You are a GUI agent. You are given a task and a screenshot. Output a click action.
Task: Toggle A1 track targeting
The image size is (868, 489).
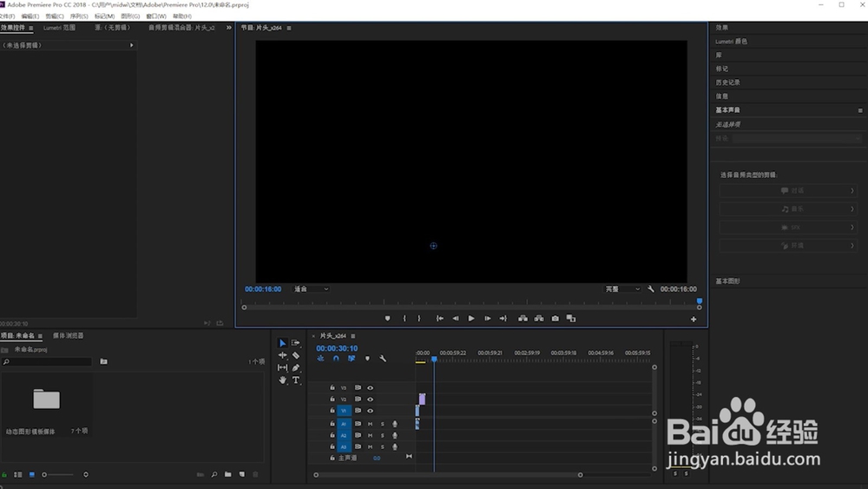(344, 424)
